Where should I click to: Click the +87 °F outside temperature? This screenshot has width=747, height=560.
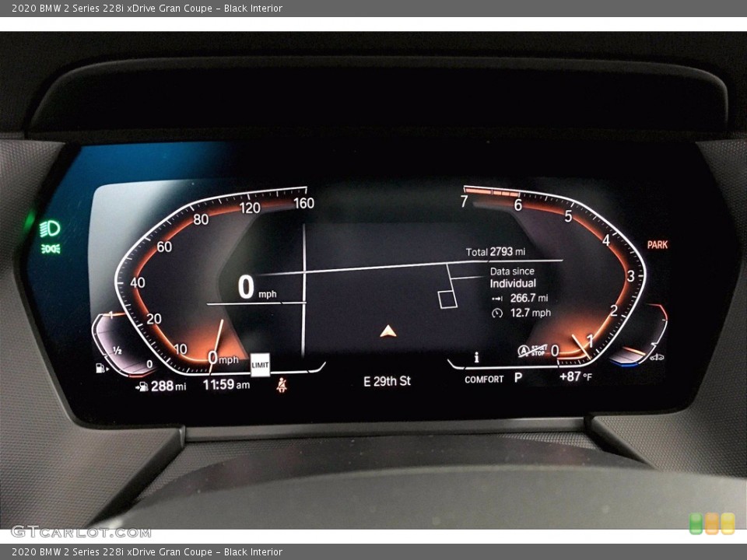coord(576,376)
